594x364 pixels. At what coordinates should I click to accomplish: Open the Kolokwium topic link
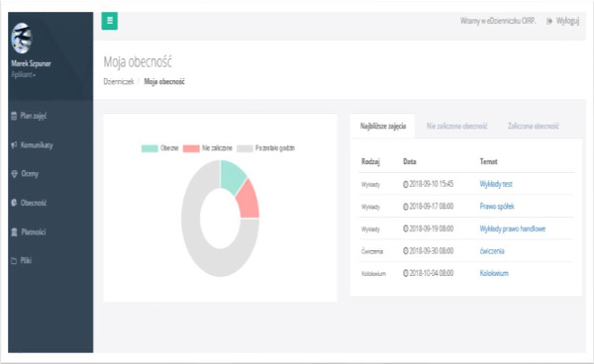(x=494, y=273)
